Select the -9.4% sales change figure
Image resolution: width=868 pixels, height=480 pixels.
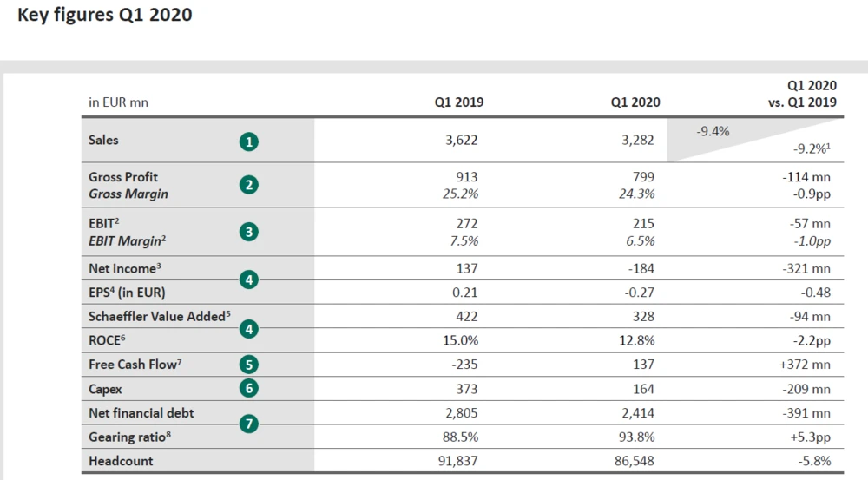coord(713,132)
